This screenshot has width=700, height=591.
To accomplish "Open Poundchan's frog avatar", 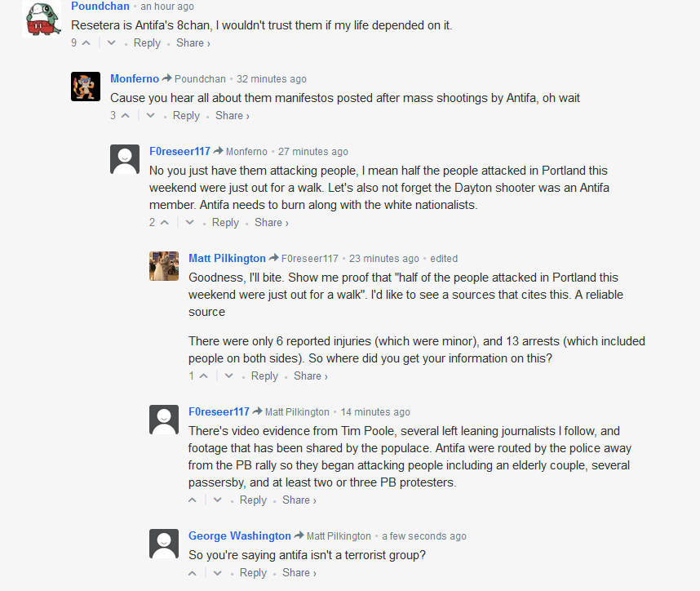I will click(x=42, y=19).
